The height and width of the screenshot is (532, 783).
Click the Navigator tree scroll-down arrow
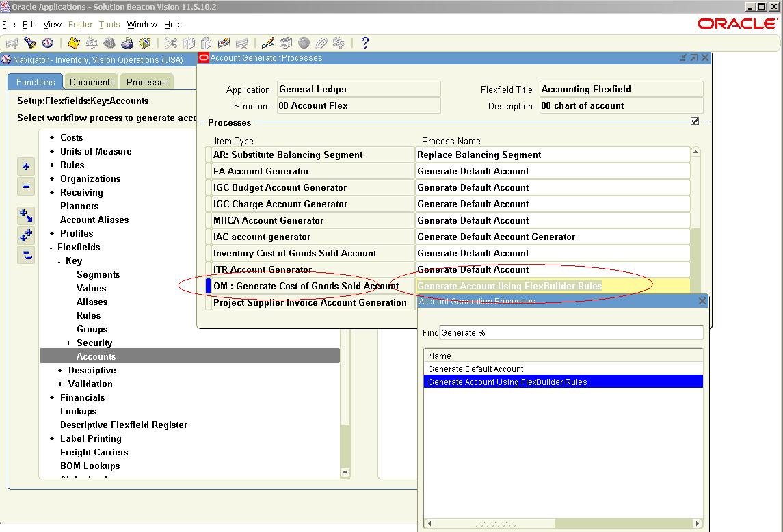[x=345, y=473]
